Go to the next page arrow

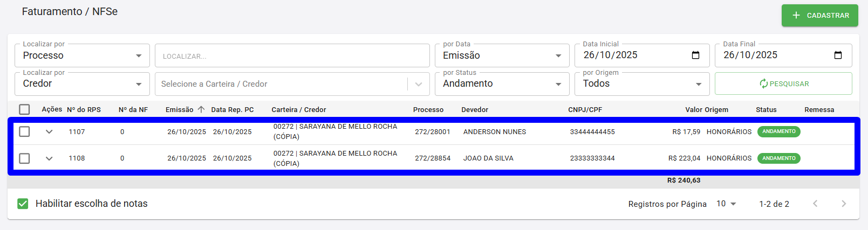(844, 204)
